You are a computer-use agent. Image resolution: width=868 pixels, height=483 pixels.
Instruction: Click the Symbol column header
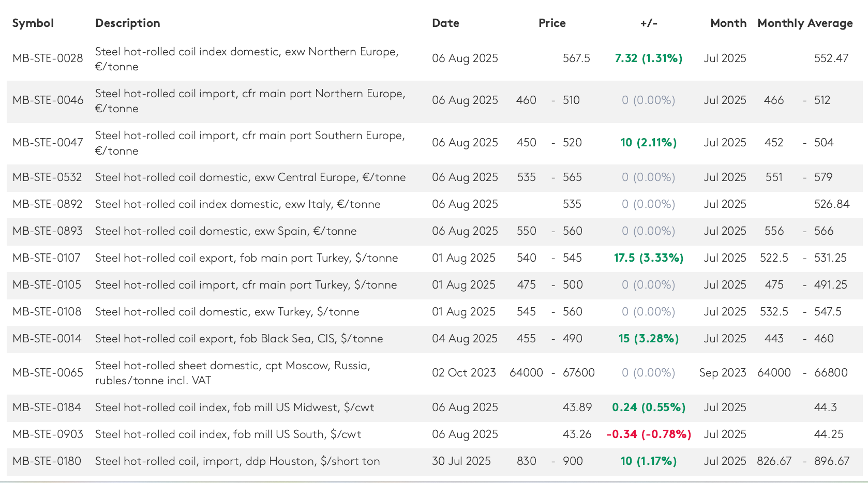pyautogui.click(x=33, y=23)
